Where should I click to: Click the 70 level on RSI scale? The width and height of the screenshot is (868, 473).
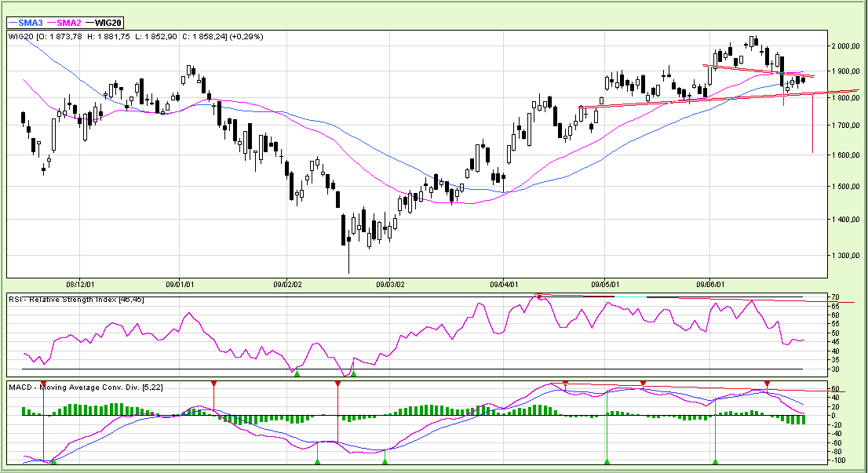click(x=837, y=297)
